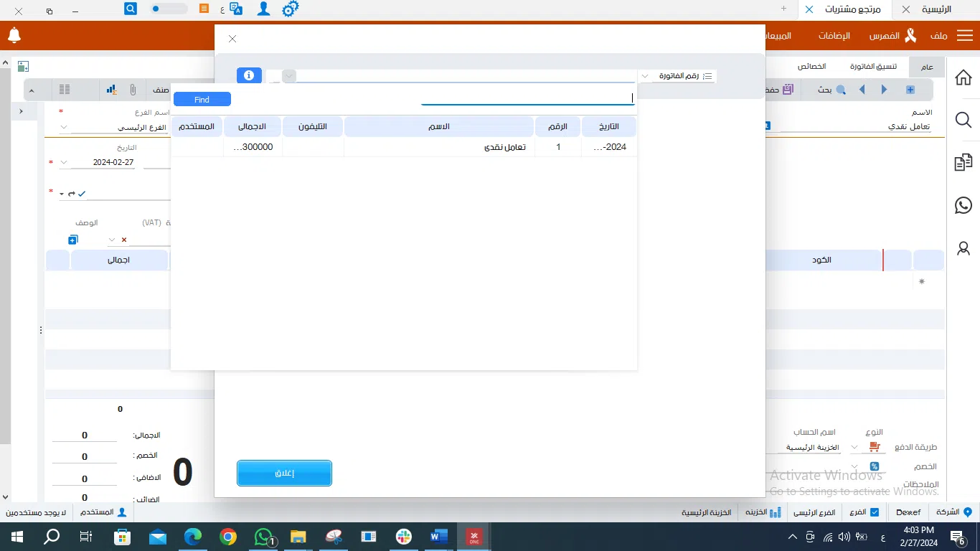Open WhatsApp icon in right sidebar
The width and height of the screenshot is (980, 551).
point(963,205)
